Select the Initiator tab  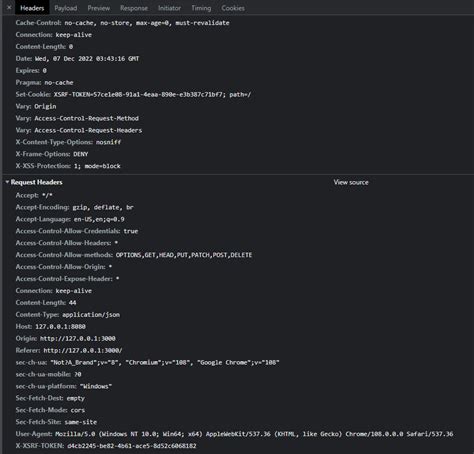[x=169, y=8]
